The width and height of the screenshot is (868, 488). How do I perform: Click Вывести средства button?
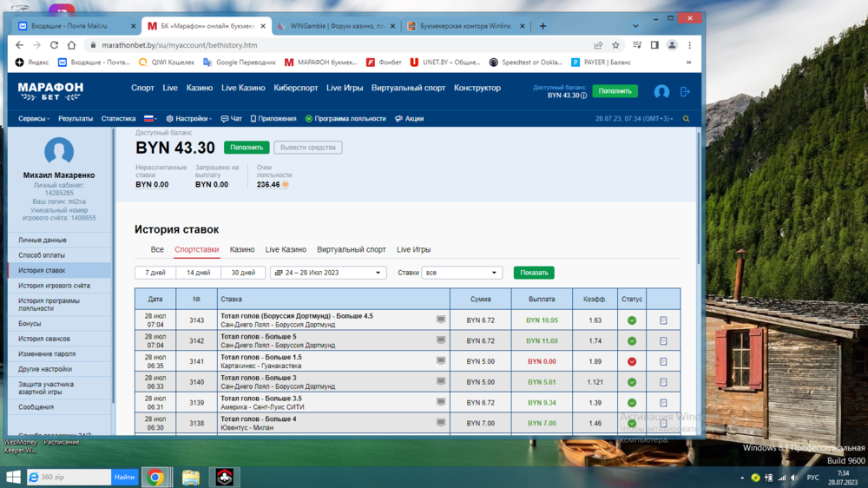point(308,148)
